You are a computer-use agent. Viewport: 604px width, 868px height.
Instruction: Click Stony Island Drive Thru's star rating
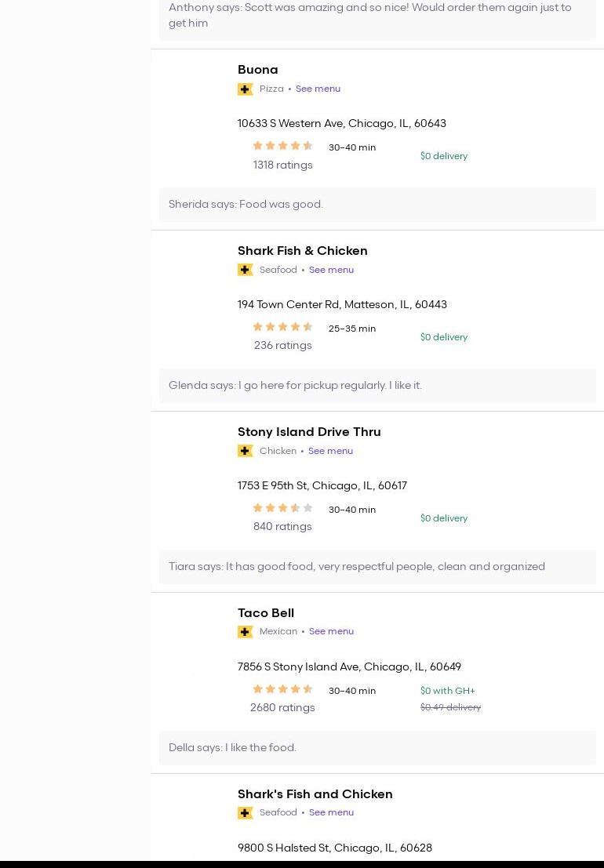pyautogui.click(x=282, y=508)
